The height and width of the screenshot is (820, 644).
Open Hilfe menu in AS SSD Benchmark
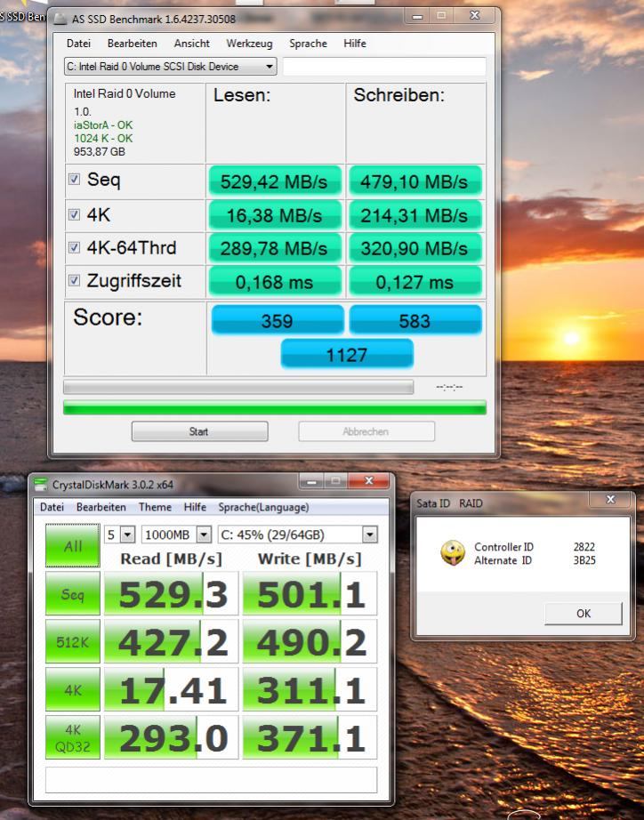355,44
